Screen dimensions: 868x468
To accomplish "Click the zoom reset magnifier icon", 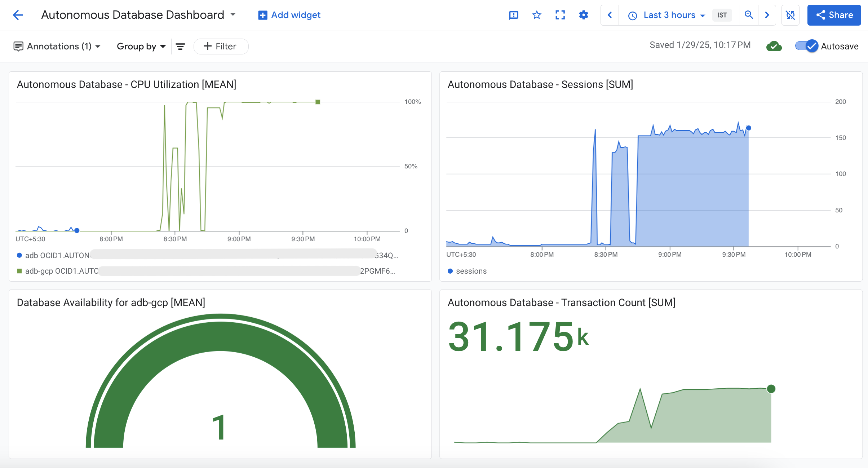I will (749, 15).
